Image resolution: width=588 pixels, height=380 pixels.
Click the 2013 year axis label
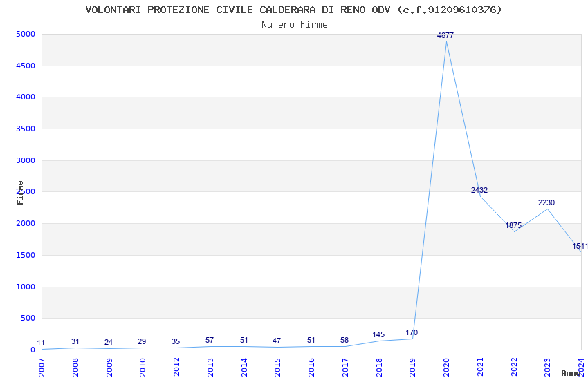210,365
